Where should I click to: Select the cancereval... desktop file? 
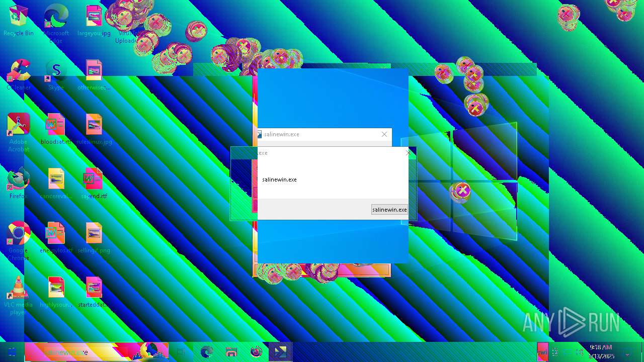[x=56, y=184]
